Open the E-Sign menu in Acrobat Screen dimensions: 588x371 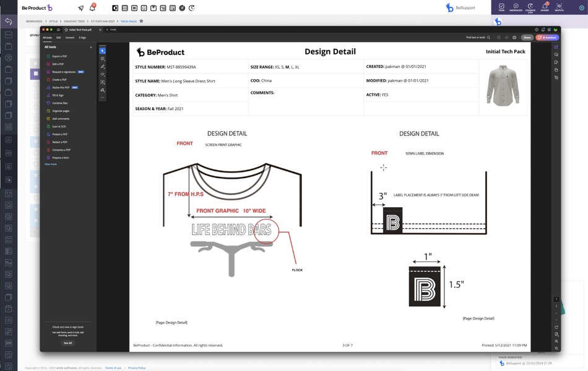tap(82, 38)
